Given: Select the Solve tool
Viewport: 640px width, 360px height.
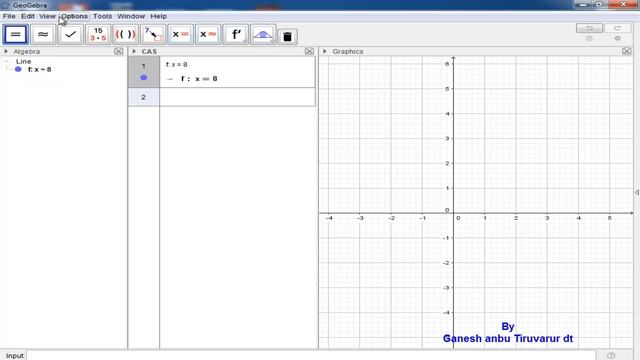Looking at the screenshot, I should click(180, 35).
